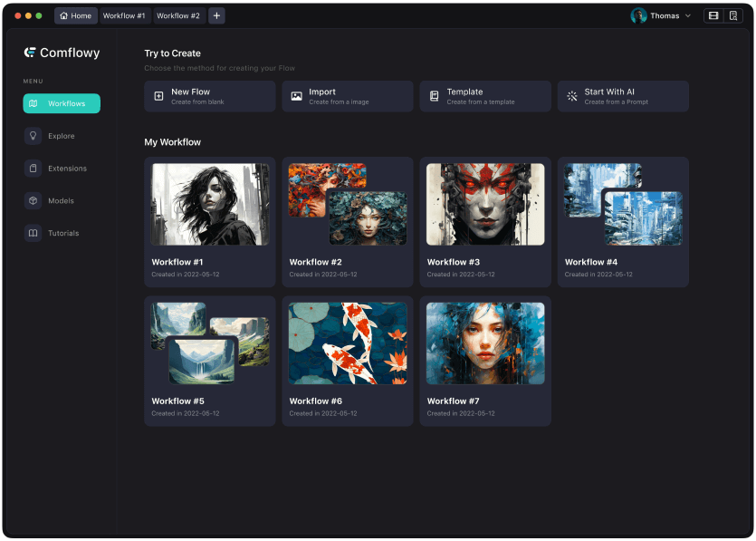Viewport: 756px width, 541px height.
Task: Select the Models cube icon
Action: tap(33, 201)
